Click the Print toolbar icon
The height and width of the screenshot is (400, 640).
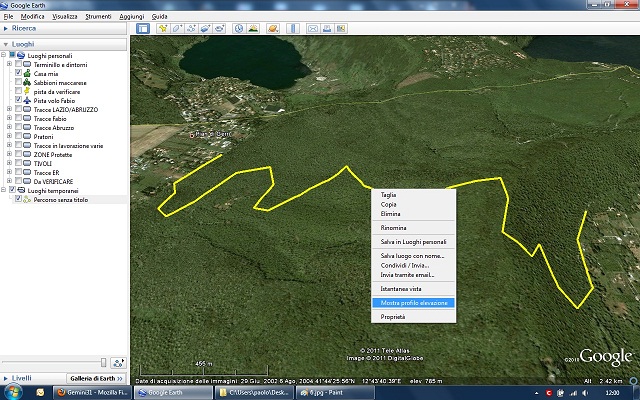(x=327, y=28)
